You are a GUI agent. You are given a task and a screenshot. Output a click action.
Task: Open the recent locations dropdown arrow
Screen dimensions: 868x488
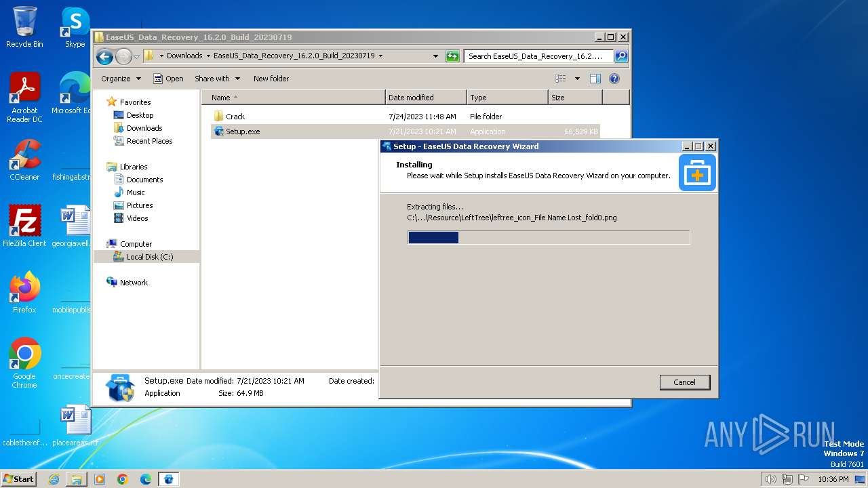coord(136,56)
